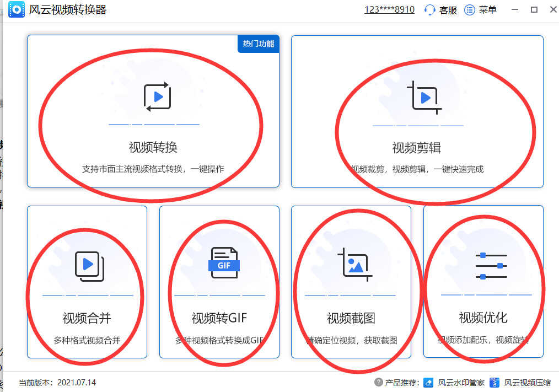The image size is (559, 392).
Task: Select the 视频剪辑 title text
Action: [x=416, y=148]
